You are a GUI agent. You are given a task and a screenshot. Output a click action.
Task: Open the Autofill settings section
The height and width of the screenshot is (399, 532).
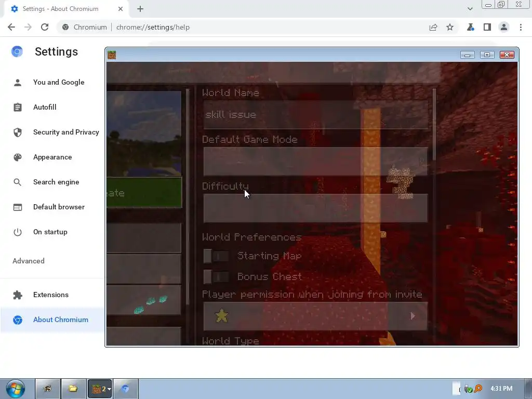tap(52, 107)
